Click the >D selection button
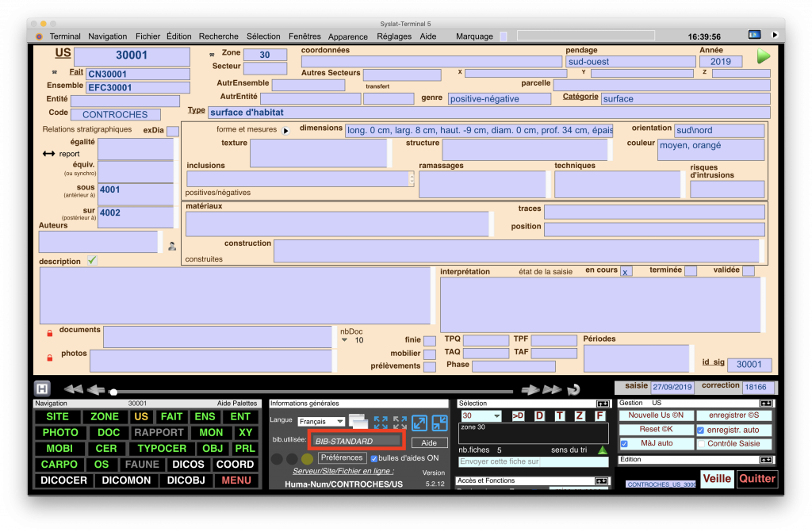 point(518,415)
